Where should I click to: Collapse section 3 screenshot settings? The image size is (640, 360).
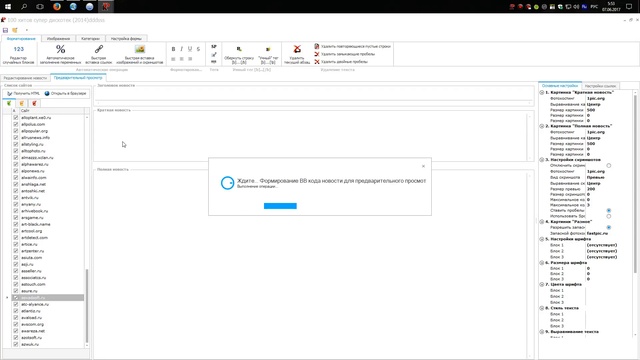click(x=542, y=160)
